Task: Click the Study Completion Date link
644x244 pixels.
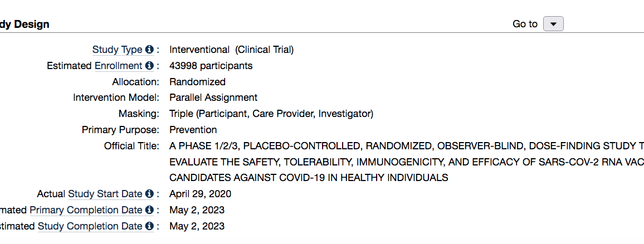Action: (x=90, y=226)
